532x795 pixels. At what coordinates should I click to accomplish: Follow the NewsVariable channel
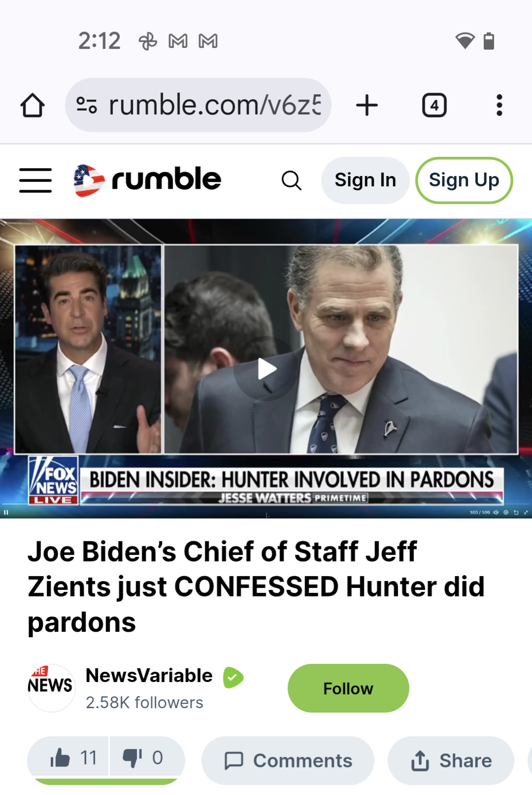[348, 688]
